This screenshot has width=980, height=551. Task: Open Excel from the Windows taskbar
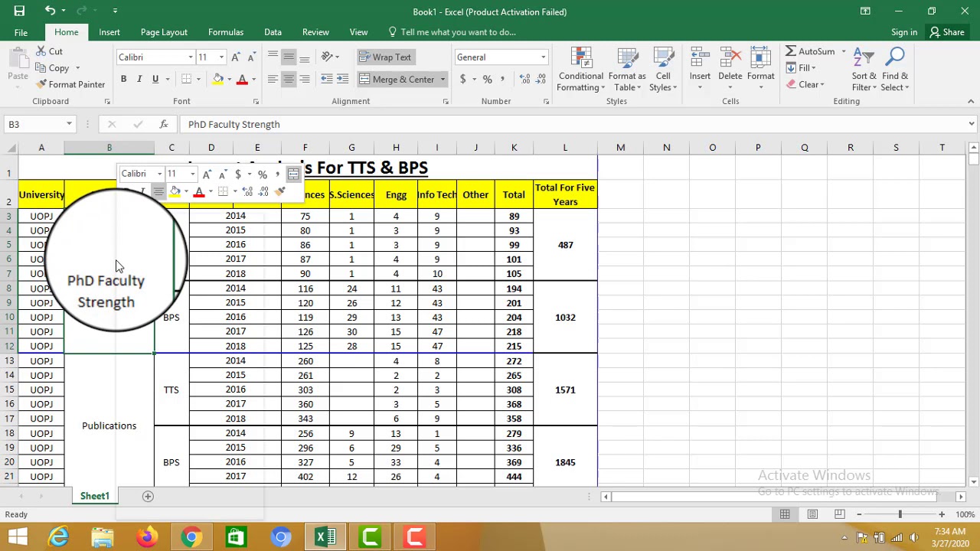pyautogui.click(x=325, y=536)
